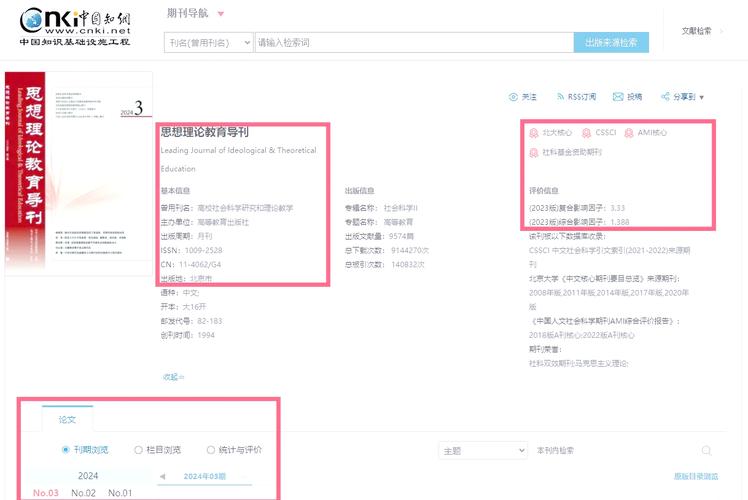Open the 主题 search scope dropdown
Screen dimensions: 748x500
click(x=483, y=450)
